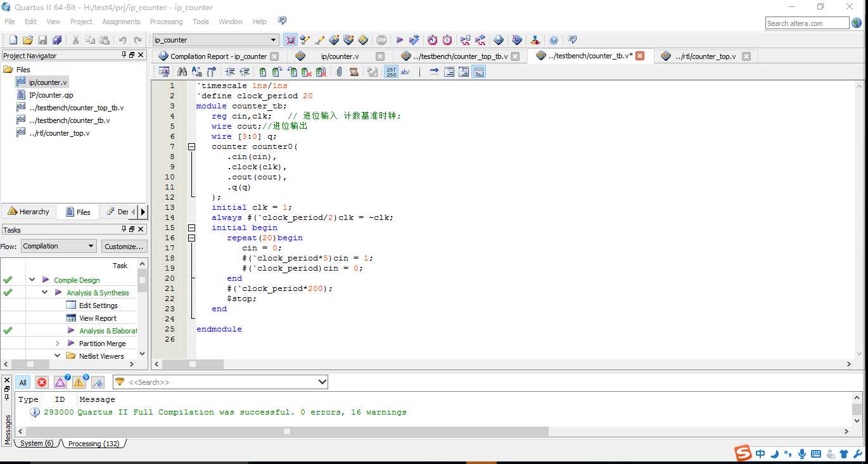Select View Report task
Viewport: 868px width, 464px height.
point(98,318)
